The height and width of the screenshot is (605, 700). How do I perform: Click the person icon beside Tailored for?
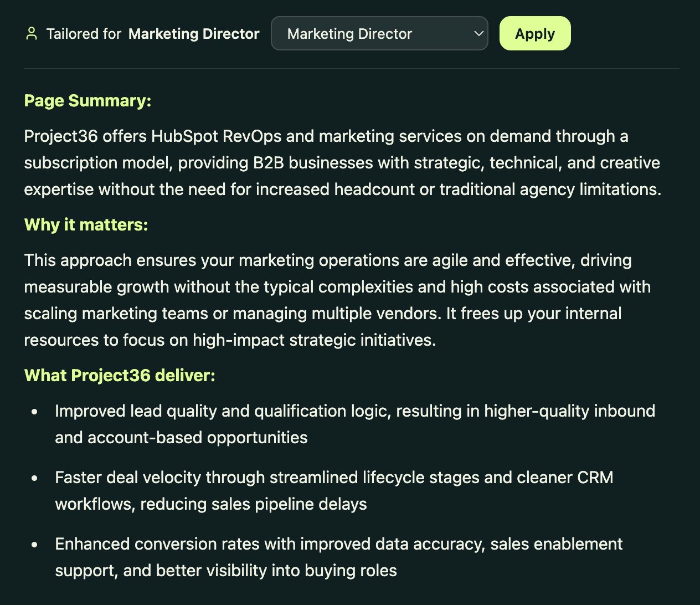coord(32,34)
